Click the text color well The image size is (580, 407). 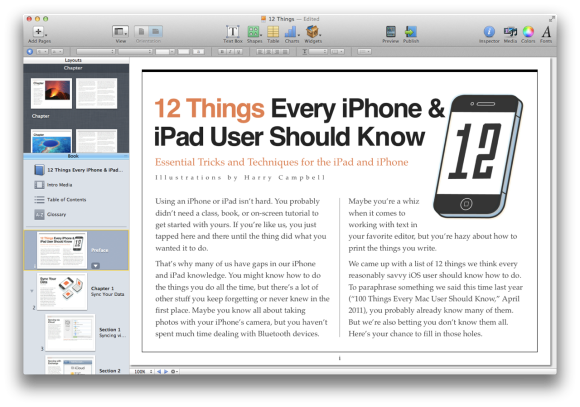point(183,51)
